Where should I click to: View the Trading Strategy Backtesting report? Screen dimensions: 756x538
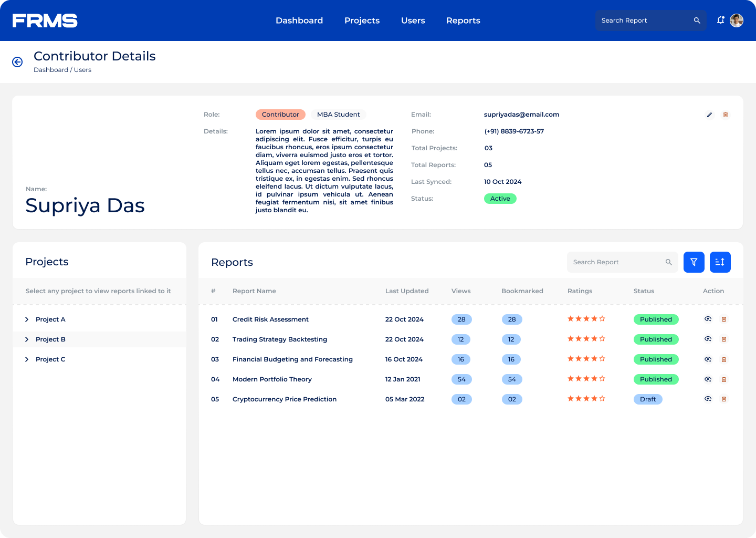[708, 339]
